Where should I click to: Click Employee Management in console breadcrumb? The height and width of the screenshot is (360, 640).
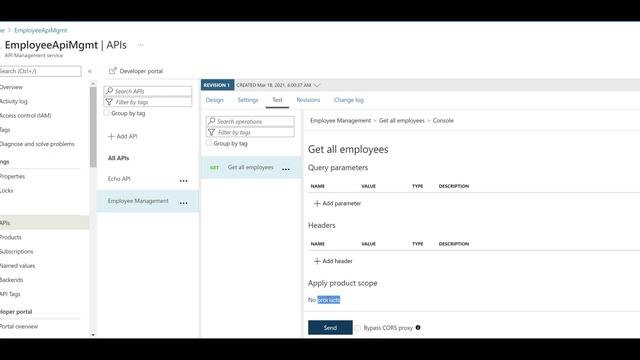click(340, 120)
